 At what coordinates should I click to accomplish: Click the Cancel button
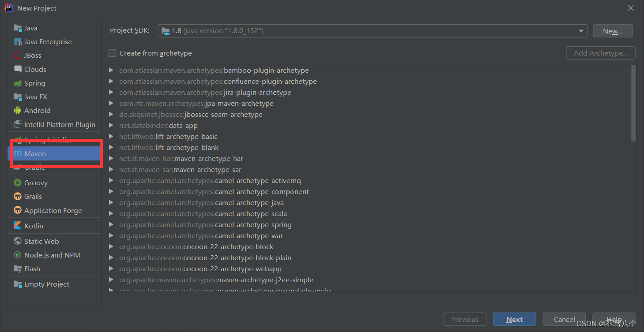coord(564,319)
